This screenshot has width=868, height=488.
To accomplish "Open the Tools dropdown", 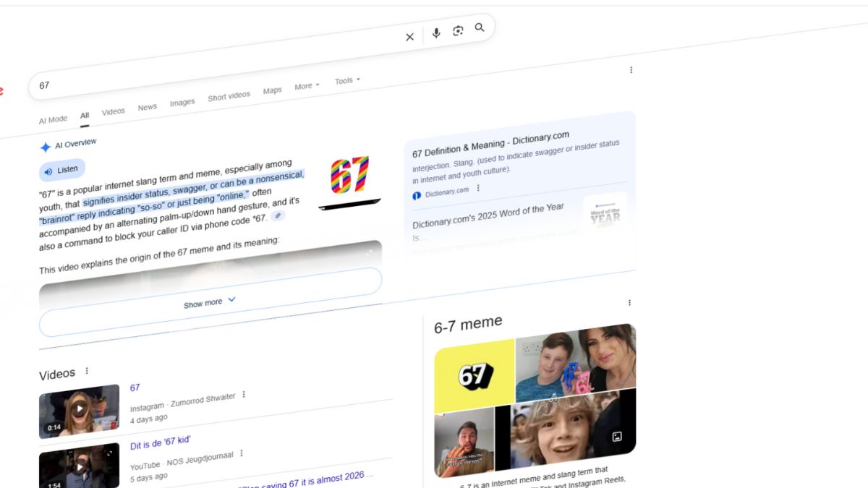I will [347, 81].
